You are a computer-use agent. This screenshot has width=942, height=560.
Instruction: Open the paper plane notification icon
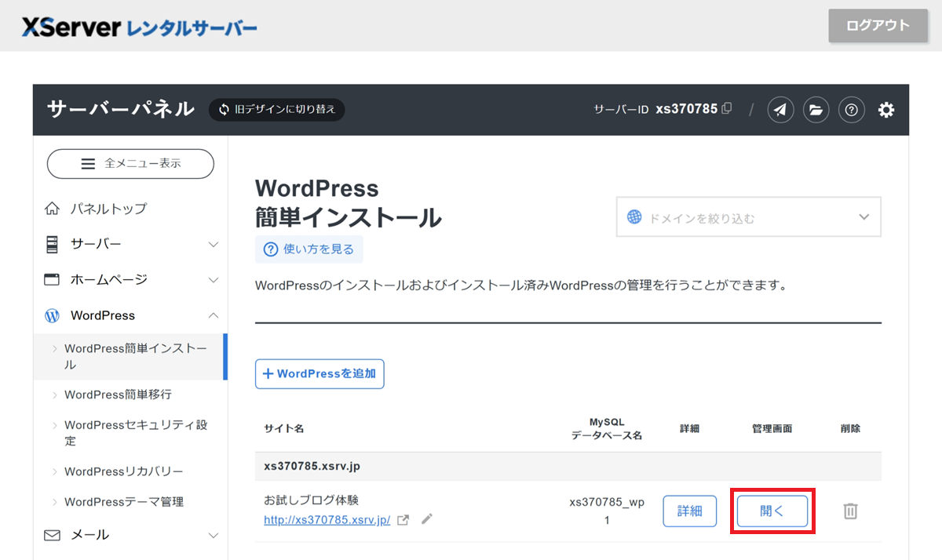[780, 110]
